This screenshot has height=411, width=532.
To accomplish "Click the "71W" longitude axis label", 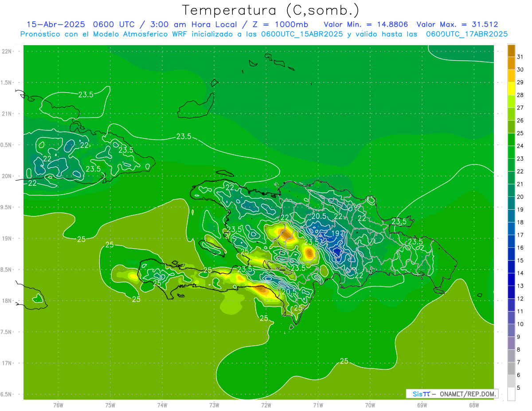I will [x=318, y=405].
